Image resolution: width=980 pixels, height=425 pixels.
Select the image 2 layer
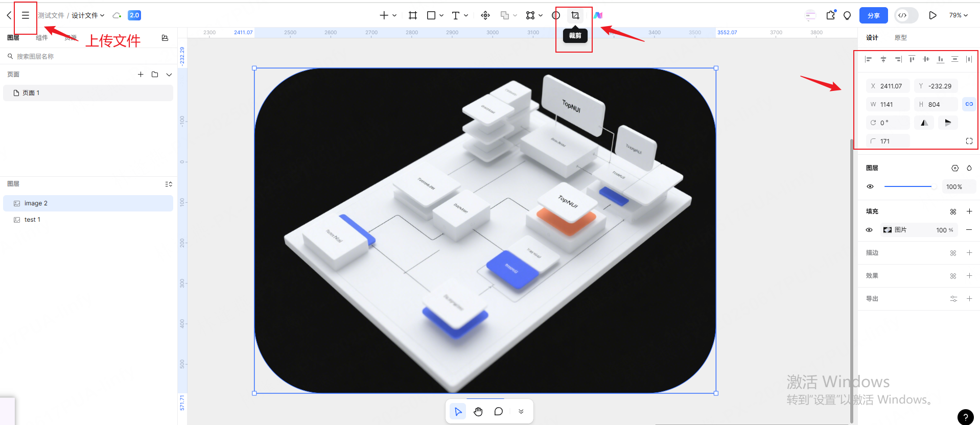tap(88, 203)
